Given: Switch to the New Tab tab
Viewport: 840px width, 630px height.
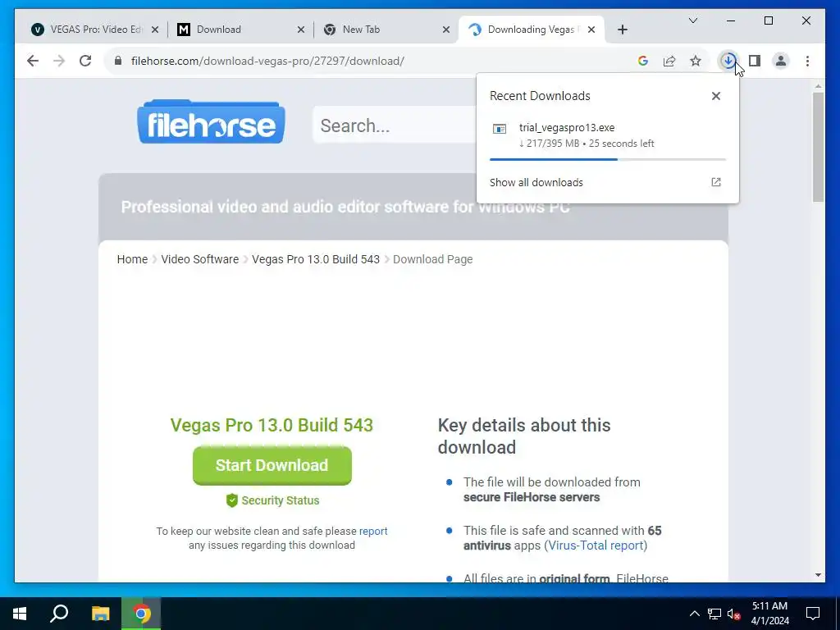Looking at the screenshot, I should click(387, 30).
